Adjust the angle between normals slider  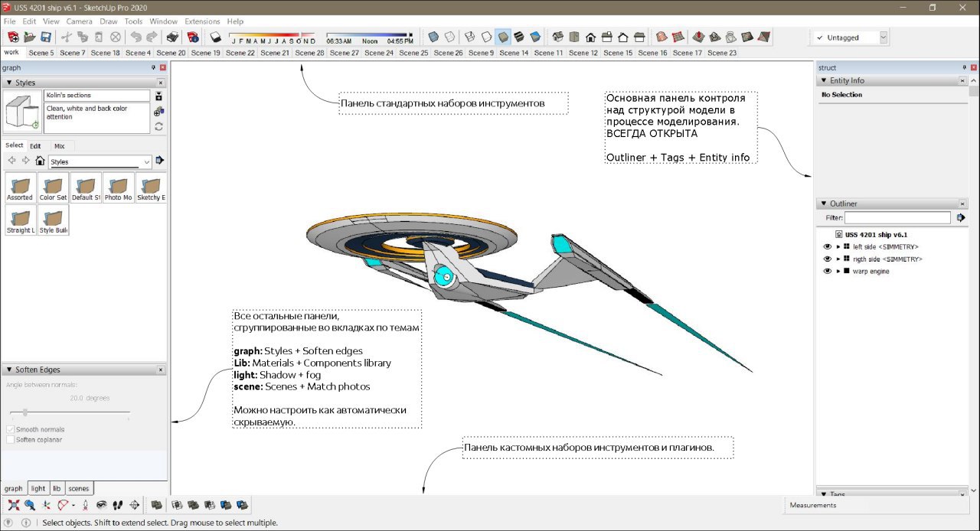[x=68, y=412]
